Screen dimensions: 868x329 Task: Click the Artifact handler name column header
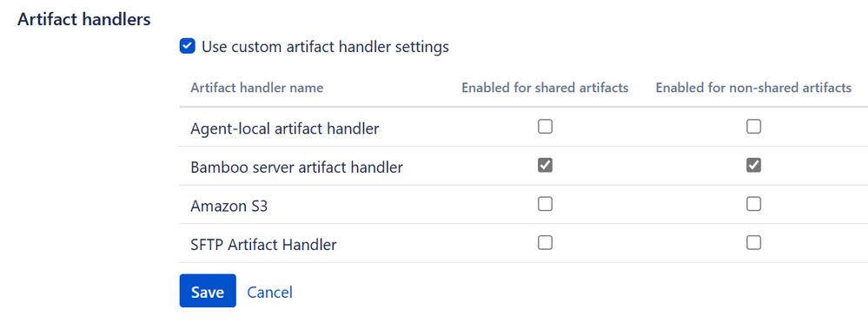tap(257, 88)
